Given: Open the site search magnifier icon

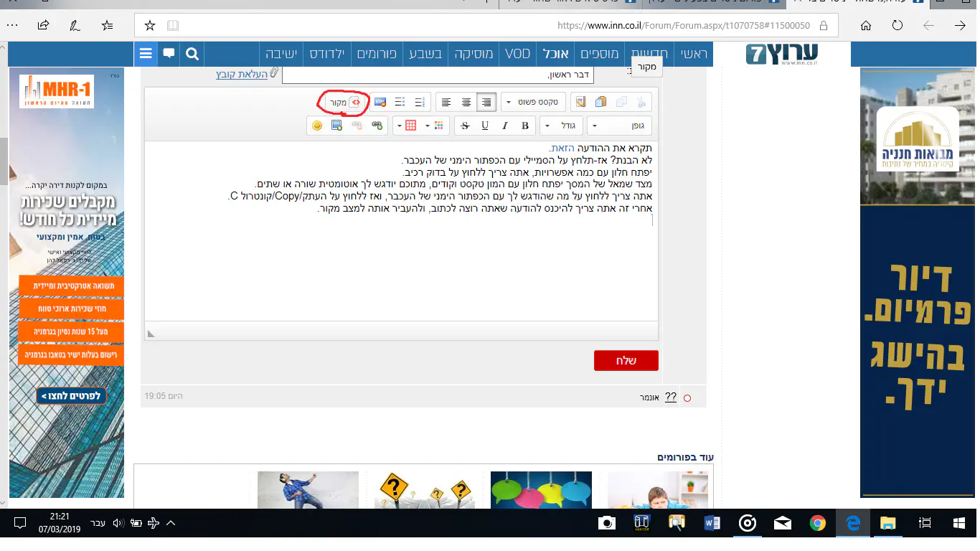Looking at the screenshot, I should click(x=192, y=54).
